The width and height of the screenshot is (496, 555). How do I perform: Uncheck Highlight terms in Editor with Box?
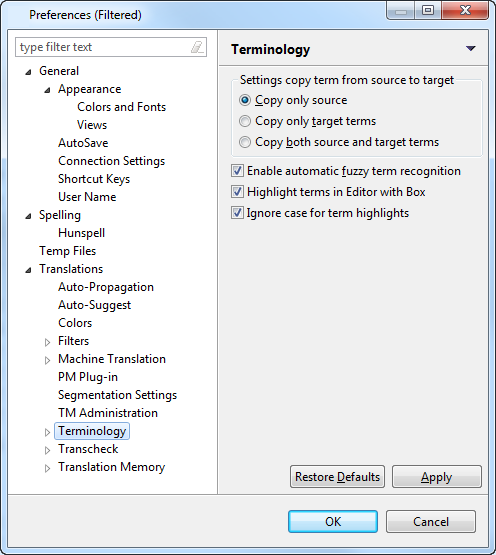tap(237, 192)
